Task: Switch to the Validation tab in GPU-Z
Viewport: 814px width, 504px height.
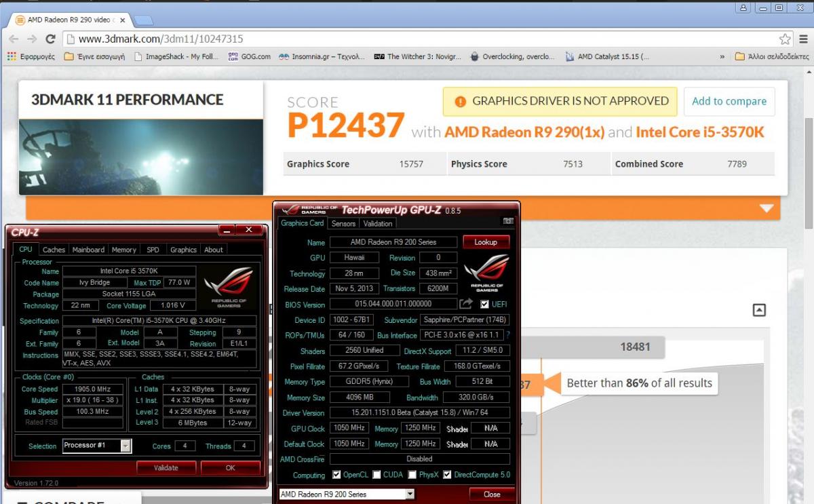Action: point(377,223)
